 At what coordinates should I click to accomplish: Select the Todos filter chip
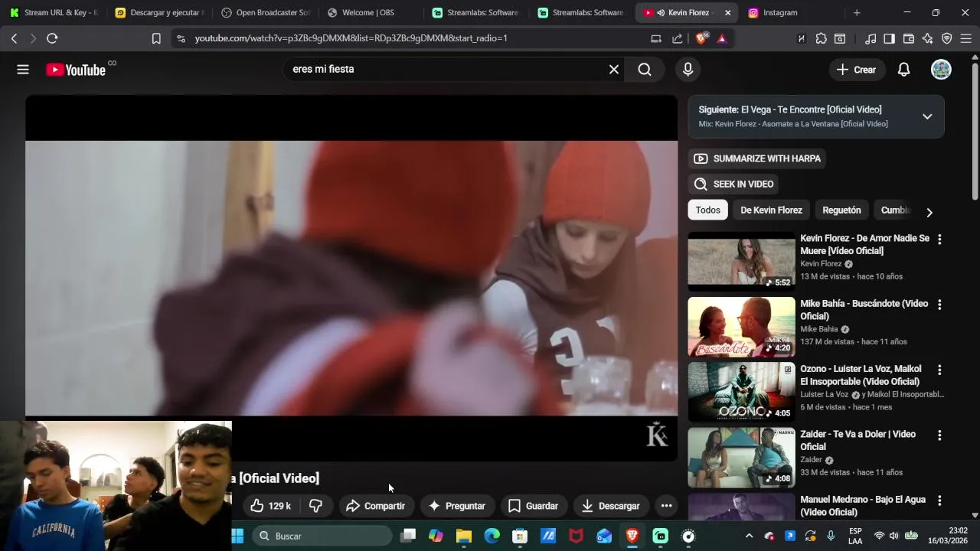[707, 210]
